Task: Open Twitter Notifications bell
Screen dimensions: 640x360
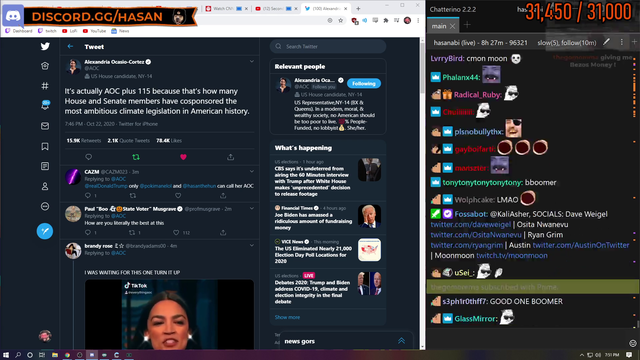Action: [45, 105]
